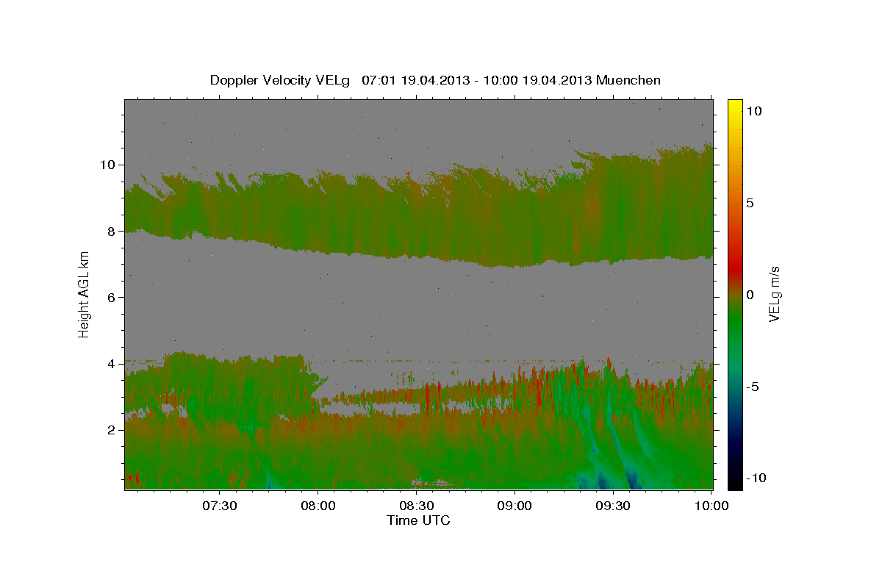Click the green middle region of the colorbar
This screenshot has width=882, height=588.
point(734,323)
